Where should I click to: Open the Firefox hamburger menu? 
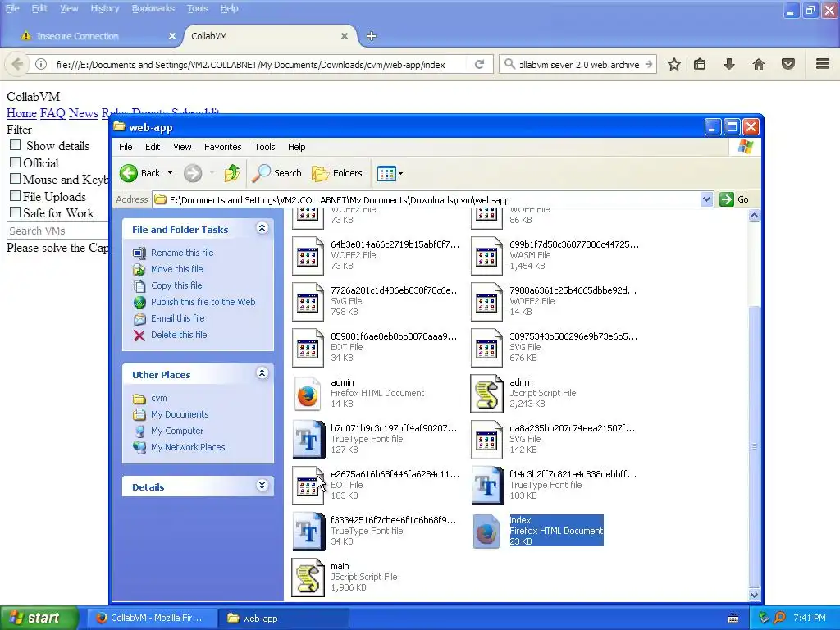tap(823, 64)
